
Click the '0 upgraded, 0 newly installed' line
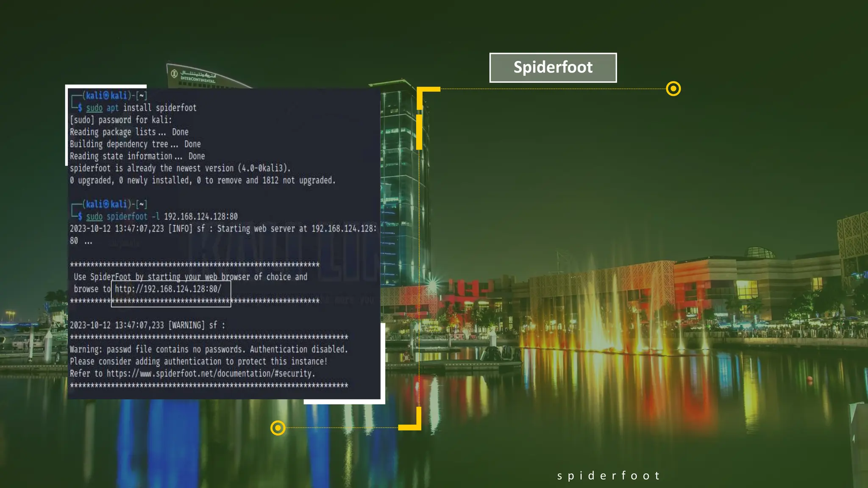202,180
